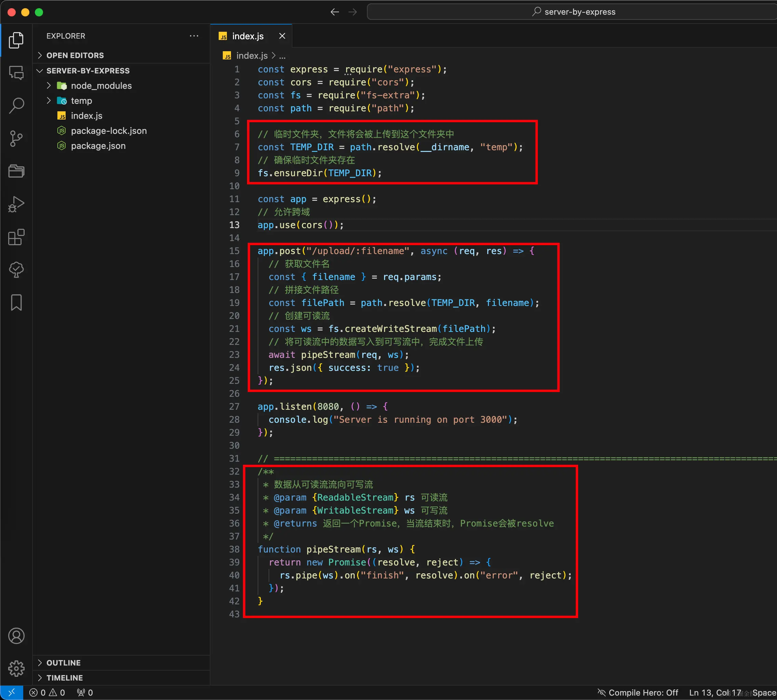The height and width of the screenshot is (700, 777).
Task: Click the ports forwarded status item
Action: click(85, 693)
